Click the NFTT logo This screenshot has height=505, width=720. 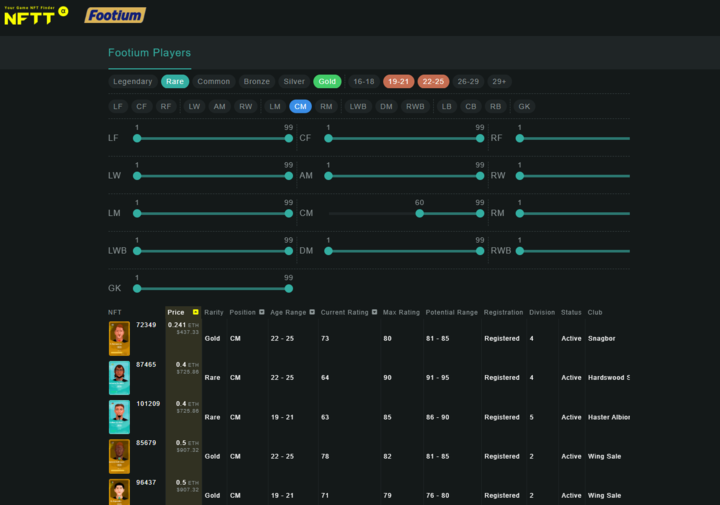click(x=36, y=15)
